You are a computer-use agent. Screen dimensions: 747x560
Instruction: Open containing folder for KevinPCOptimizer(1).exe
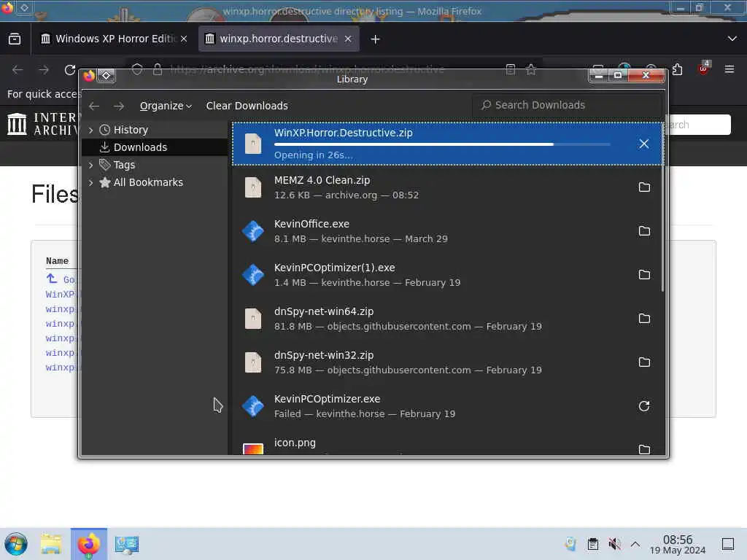644,275
